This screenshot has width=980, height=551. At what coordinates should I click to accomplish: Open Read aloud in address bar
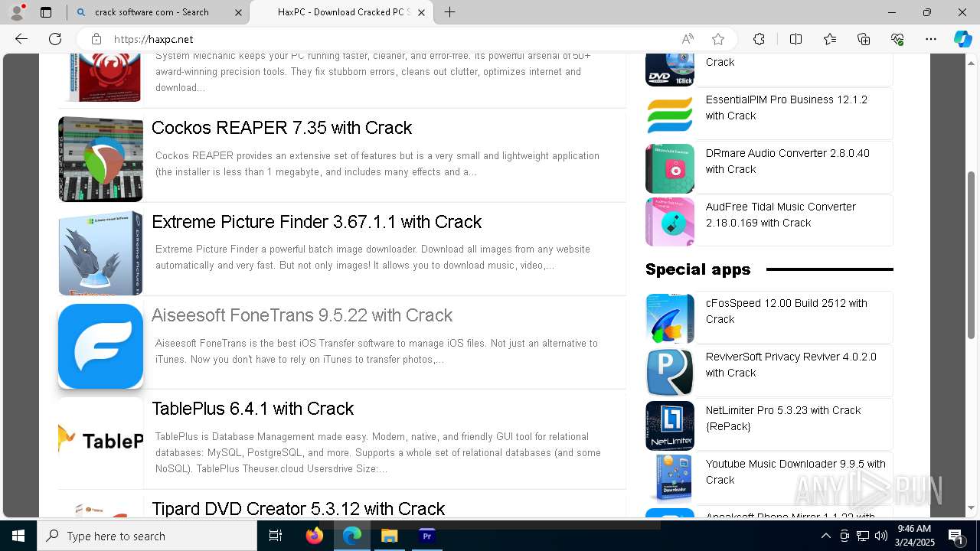tap(688, 39)
